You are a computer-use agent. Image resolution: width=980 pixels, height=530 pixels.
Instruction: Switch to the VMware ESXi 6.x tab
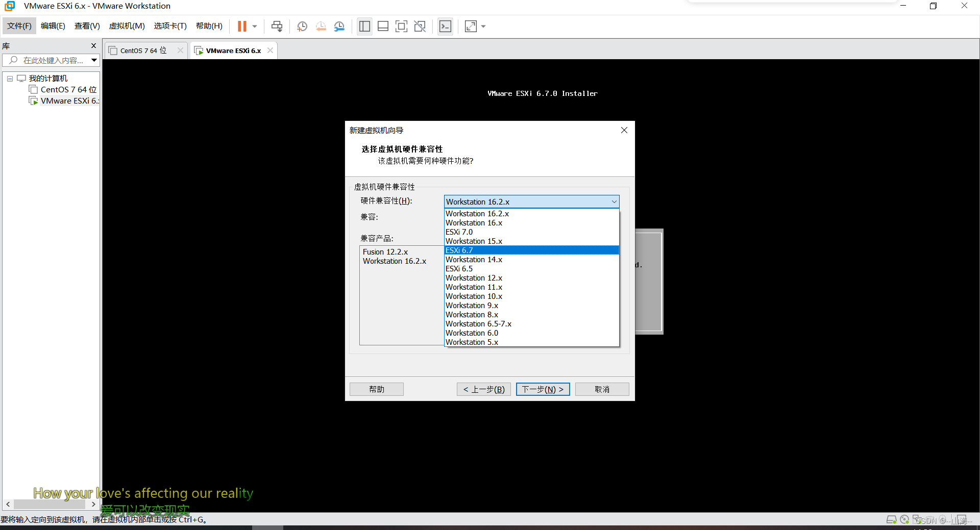coord(233,51)
